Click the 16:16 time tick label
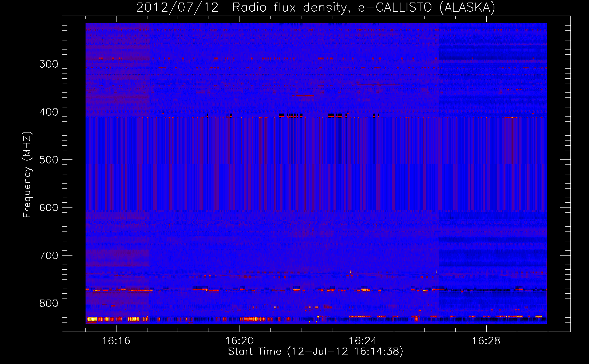 [116, 341]
